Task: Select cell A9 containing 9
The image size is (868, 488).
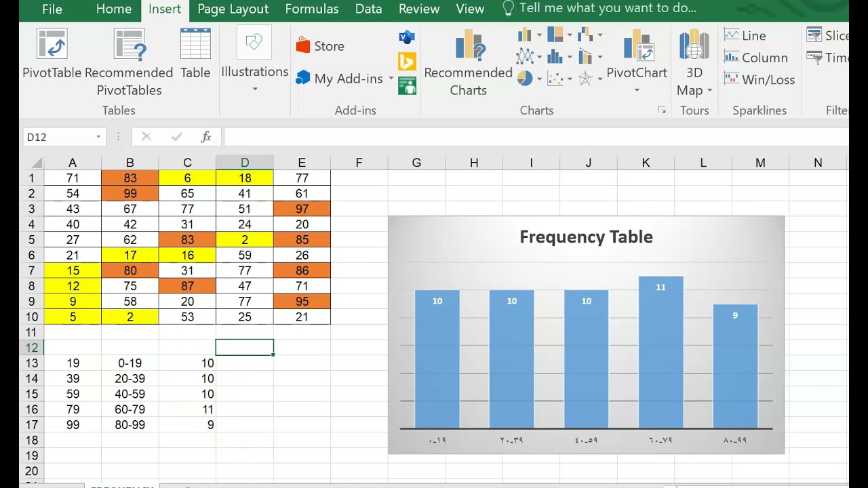Action: [73, 302]
